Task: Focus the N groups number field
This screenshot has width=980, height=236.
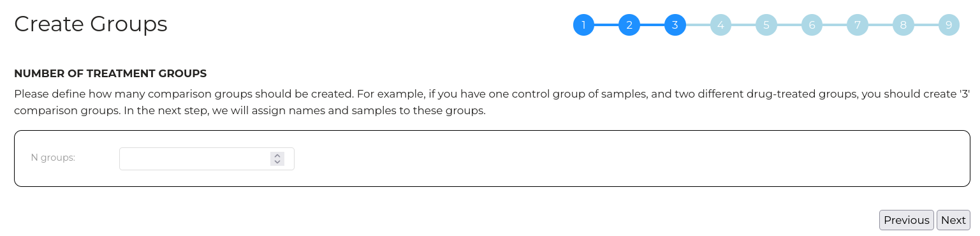Action: tap(207, 159)
